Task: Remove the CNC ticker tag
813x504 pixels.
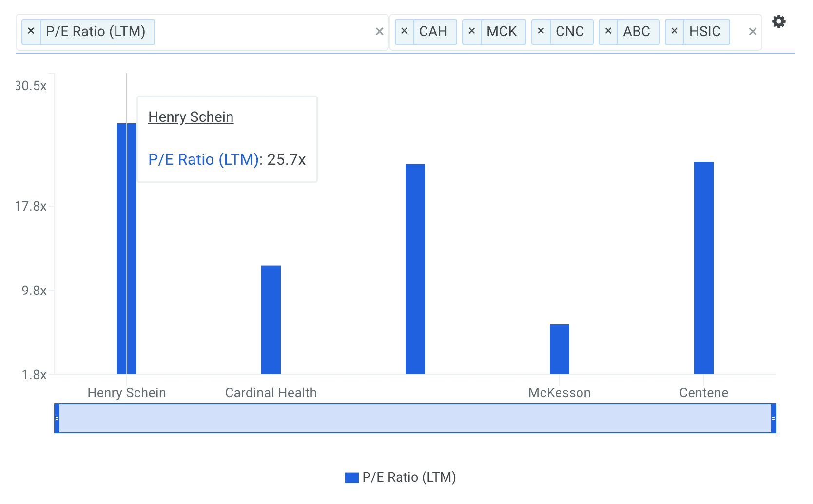Action: click(541, 31)
